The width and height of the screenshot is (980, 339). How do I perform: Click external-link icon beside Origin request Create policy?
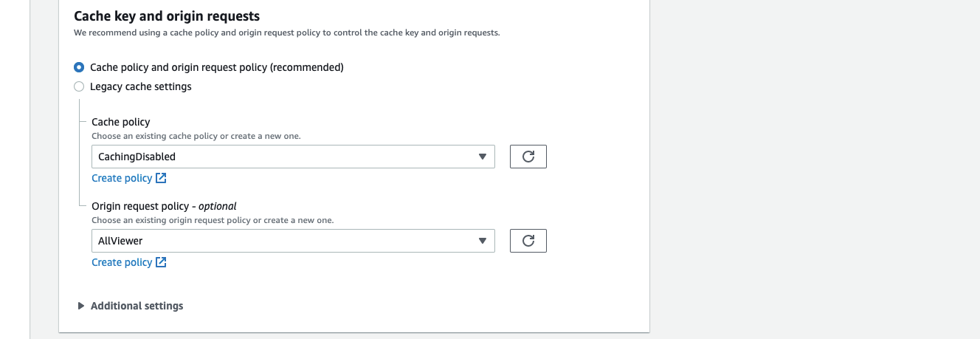[161, 262]
